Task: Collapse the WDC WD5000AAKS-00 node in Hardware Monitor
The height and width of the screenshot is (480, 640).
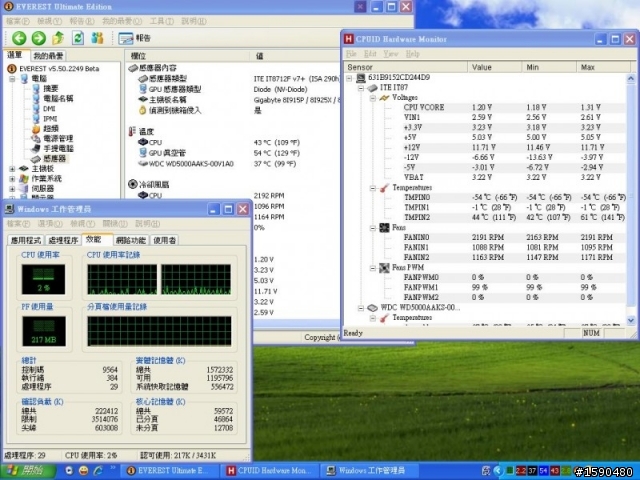Action: pos(361,308)
